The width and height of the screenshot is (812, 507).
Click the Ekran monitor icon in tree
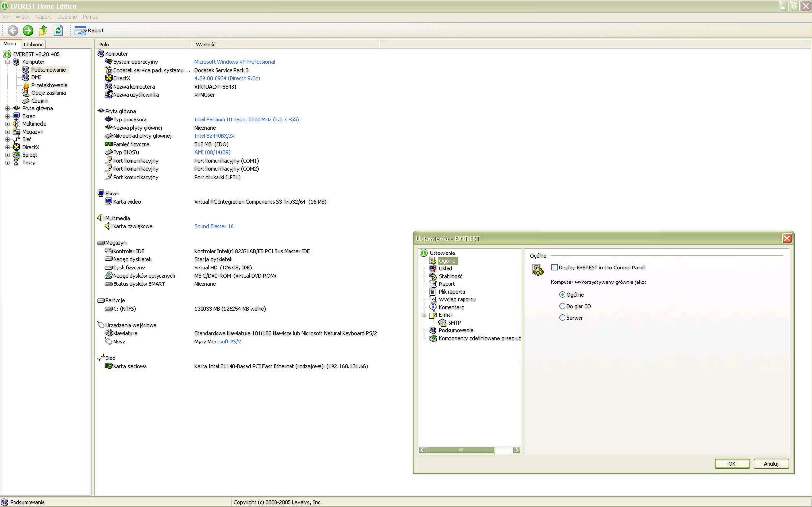point(16,116)
